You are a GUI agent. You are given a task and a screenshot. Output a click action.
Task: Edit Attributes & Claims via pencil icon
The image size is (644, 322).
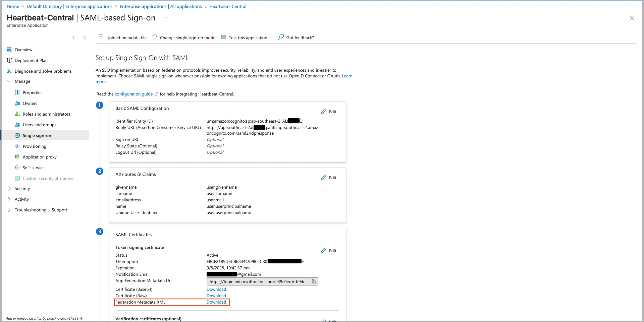point(324,178)
